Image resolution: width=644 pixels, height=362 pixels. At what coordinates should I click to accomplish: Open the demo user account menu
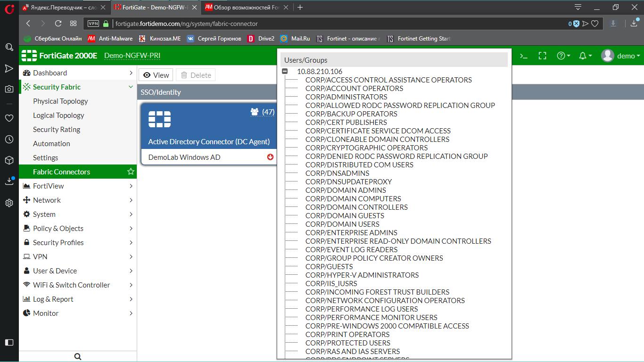tap(620, 56)
